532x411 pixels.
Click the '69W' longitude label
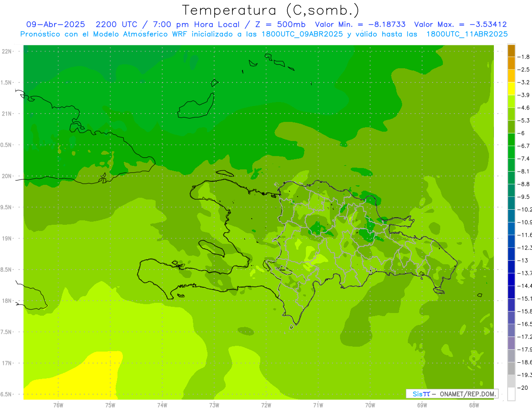[x=422, y=405]
